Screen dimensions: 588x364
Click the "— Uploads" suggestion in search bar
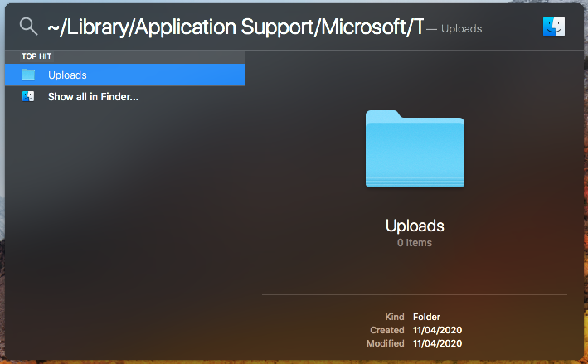click(x=454, y=29)
